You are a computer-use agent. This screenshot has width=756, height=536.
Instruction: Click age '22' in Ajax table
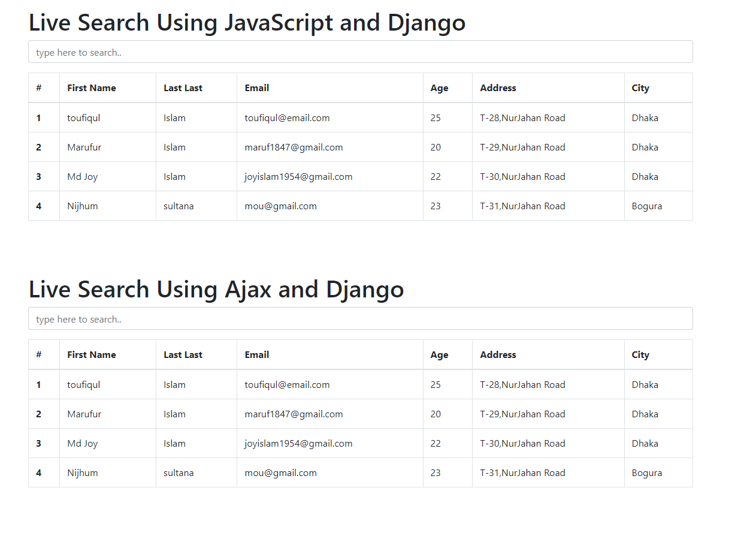(x=436, y=443)
